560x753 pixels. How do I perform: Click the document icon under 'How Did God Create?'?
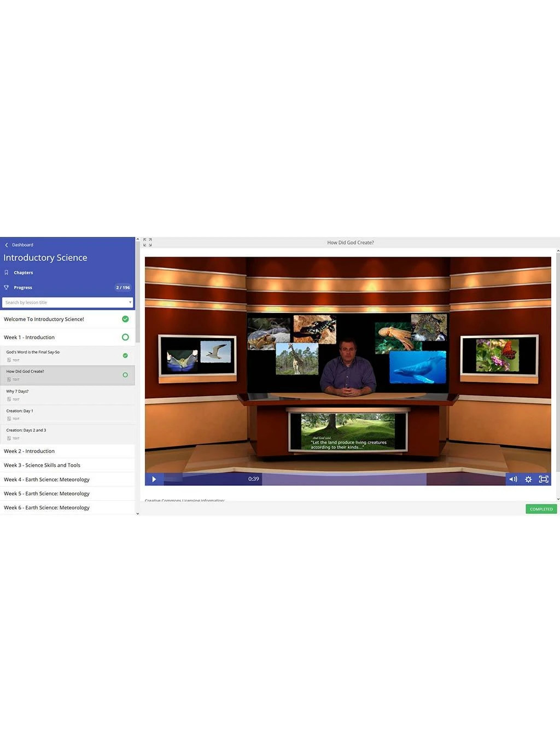pos(9,379)
